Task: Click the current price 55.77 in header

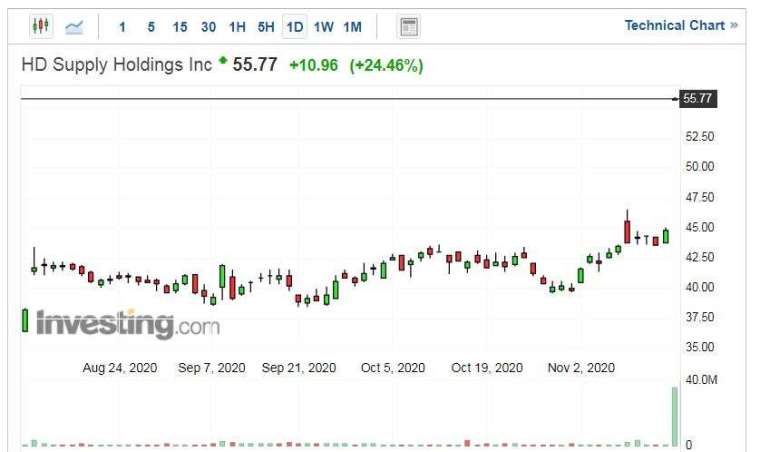Action: click(x=255, y=64)
